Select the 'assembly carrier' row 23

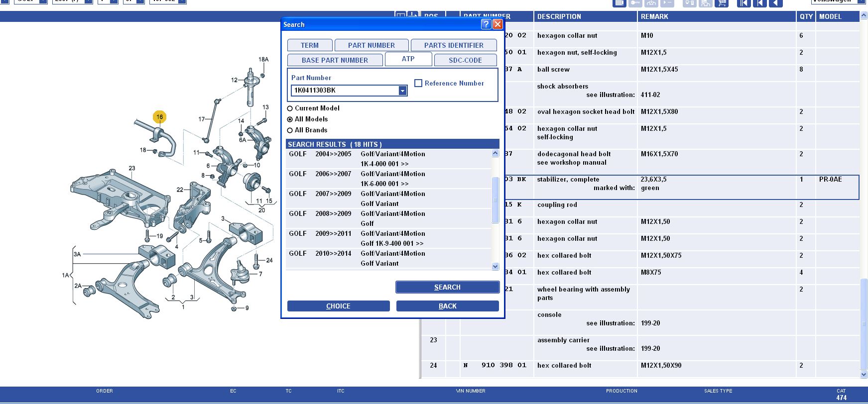pos(640,348)
